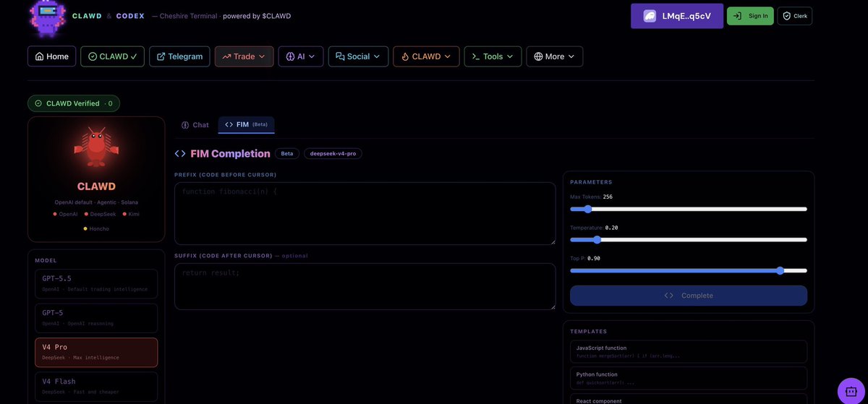Click the check icon in CLAWD Verified badge
Screen dimensions: 868x404
click(38, 103)
